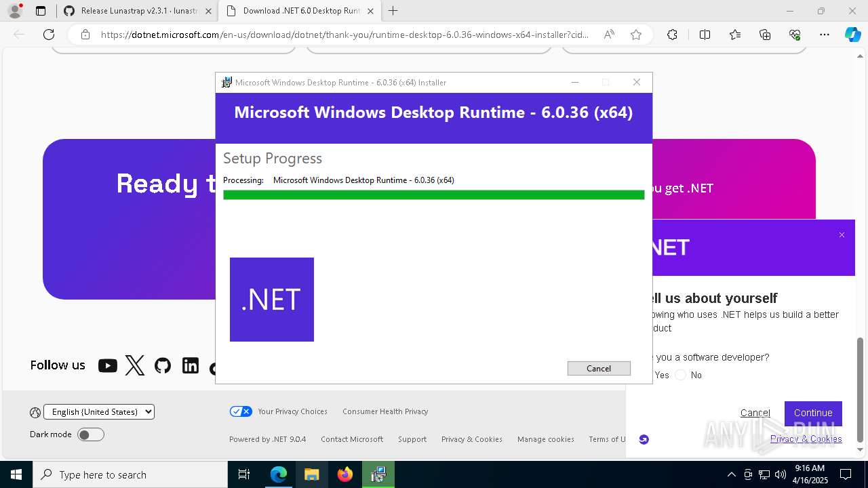Open .NET X (Twitter) icon

click(x=135, y=366)
